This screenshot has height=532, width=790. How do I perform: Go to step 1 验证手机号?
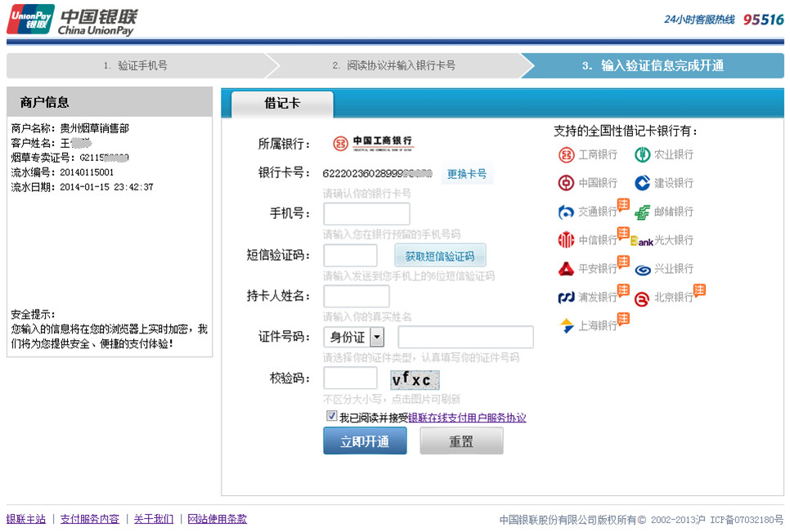coord(136,65)
